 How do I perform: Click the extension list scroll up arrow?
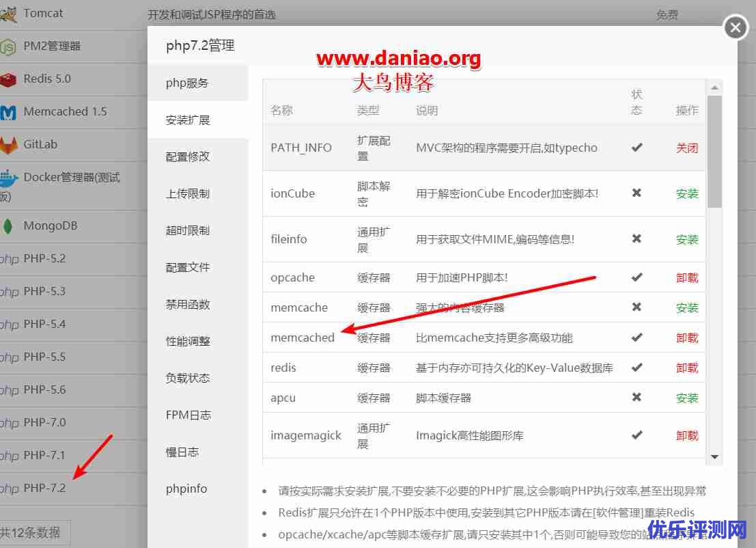(714, 87)
